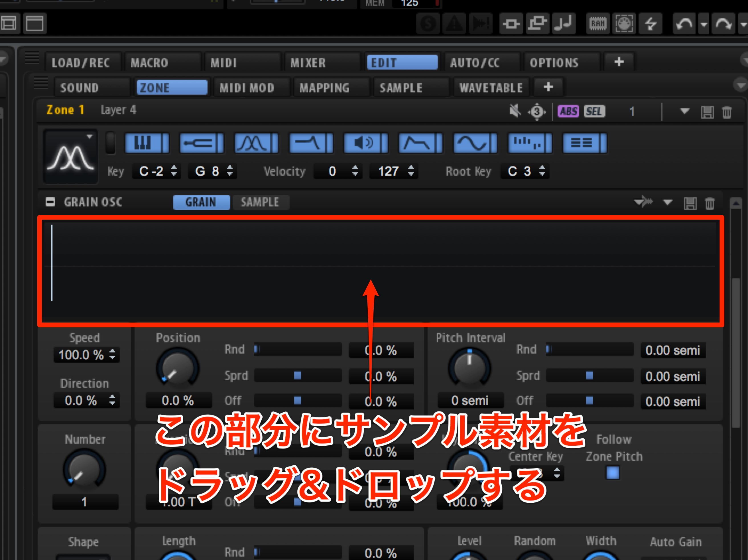
Task: Click the Position Sprd slider
Action: pos(298,375)
